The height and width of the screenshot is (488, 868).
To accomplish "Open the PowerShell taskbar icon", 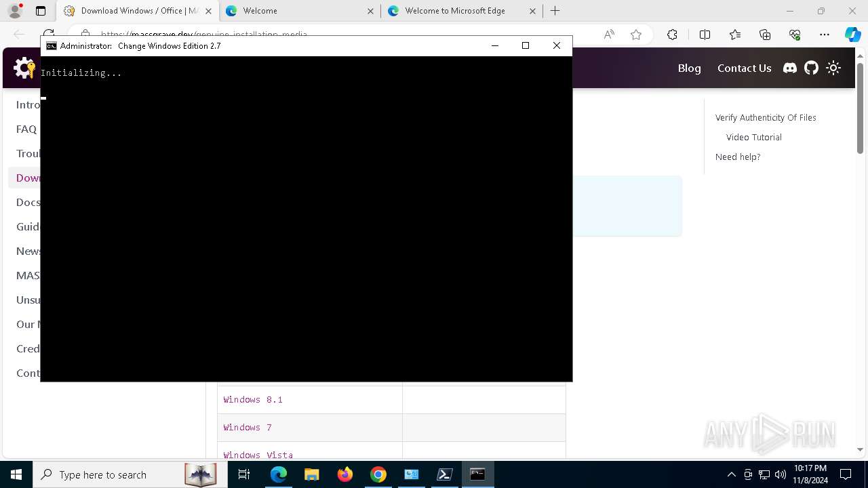I will click(445, 474).
